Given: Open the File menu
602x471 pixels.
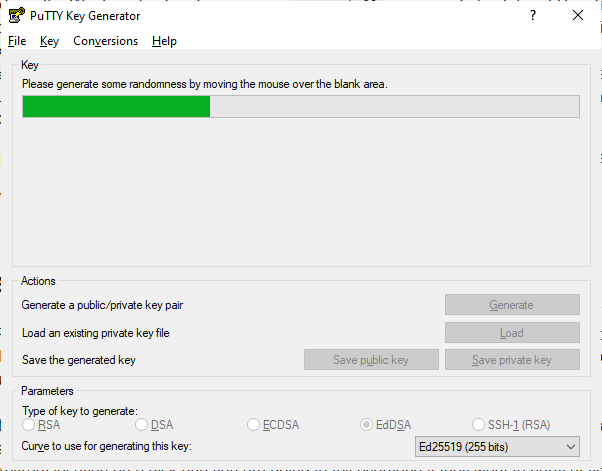Looking at the screenshot, I should [17, 41].
